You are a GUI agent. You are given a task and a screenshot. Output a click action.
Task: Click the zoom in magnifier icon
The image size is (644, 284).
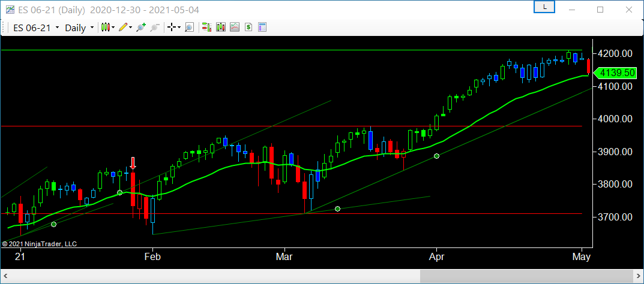[141, 28]
